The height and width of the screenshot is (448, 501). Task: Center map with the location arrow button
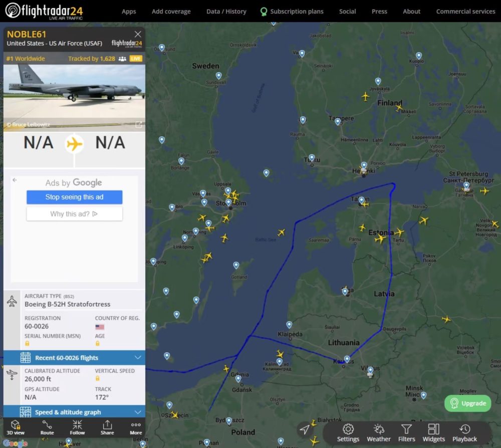(305, 430)
